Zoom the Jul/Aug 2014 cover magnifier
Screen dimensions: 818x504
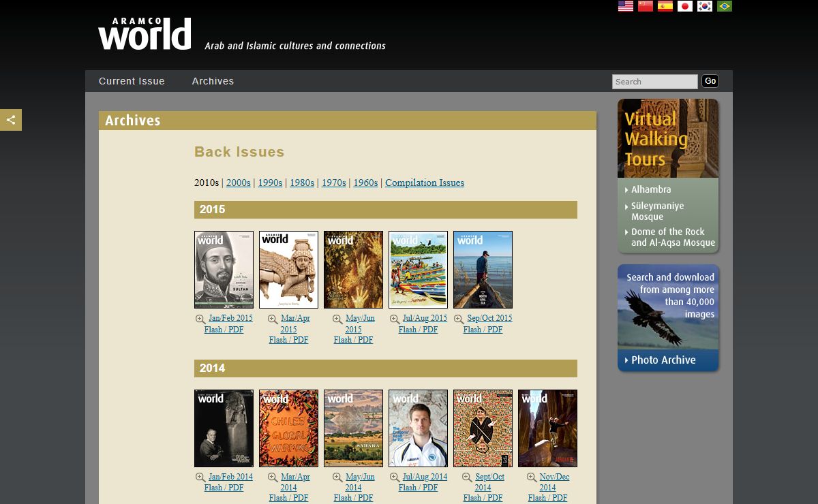pos(394,477)
